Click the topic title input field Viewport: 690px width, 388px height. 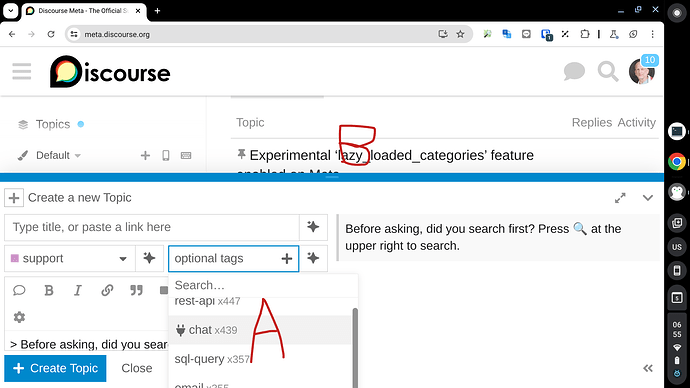tap(152, 227)
